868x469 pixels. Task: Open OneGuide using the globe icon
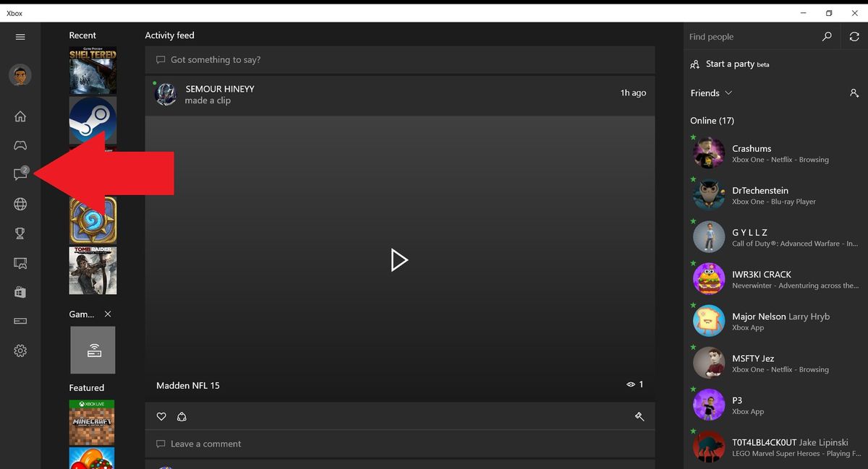pyautogui.click(x=20, y=204)
